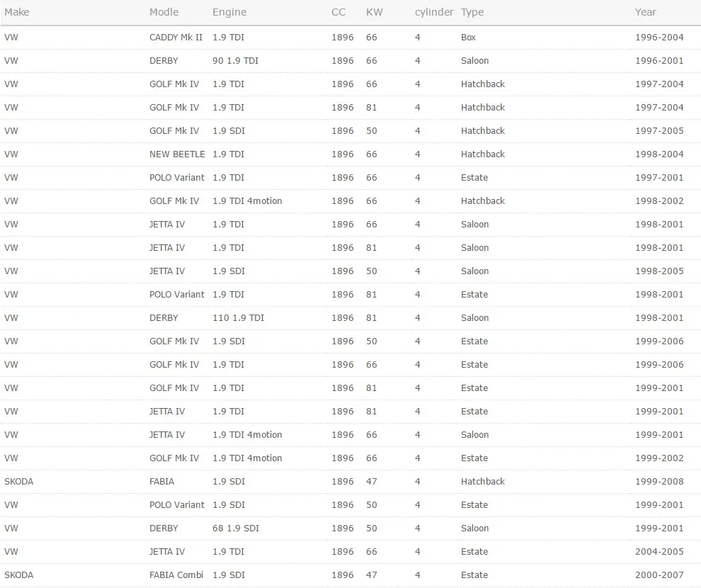This screenshot has height=588, width=701.
Task: Click the 90 1.9 TDI engine cell
Action: (235, 61)
